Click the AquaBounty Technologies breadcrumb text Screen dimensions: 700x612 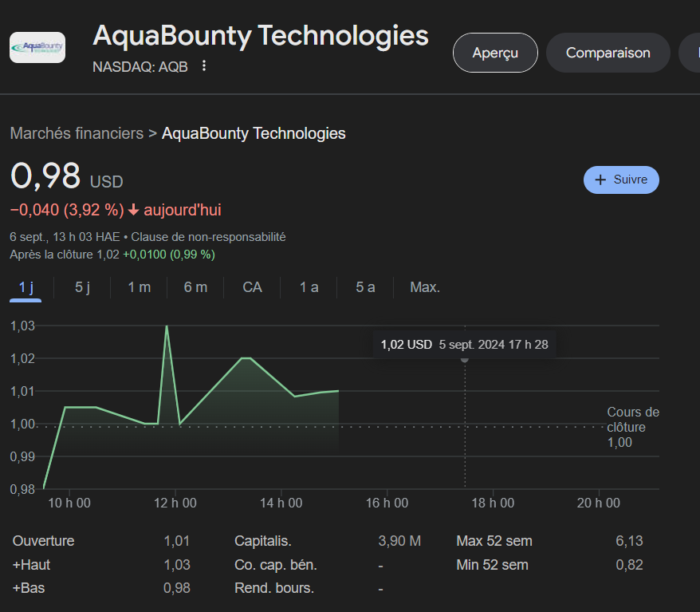[254, 133]
